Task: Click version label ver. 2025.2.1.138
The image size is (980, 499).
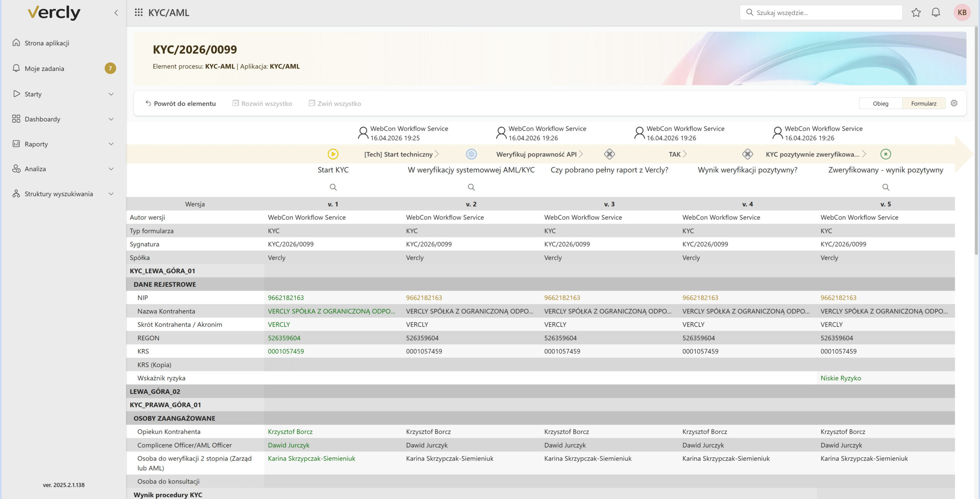Action: 64,485
